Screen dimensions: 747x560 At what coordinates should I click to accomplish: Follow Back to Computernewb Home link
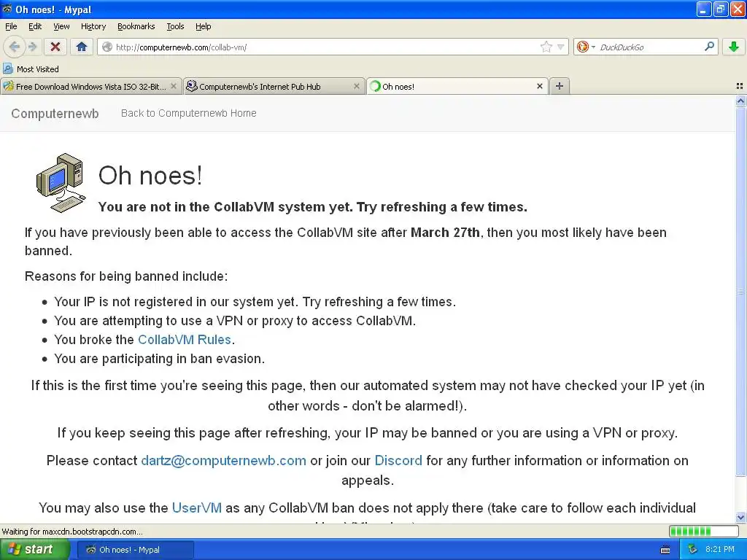click(x=189, y=113)
